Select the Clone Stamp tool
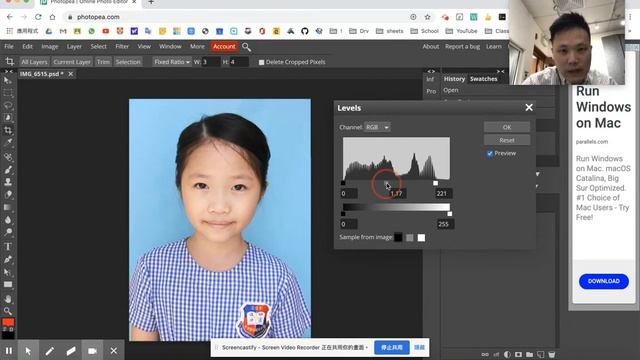The width and height of the screenshot is (640, 360). tap(7, 182)
